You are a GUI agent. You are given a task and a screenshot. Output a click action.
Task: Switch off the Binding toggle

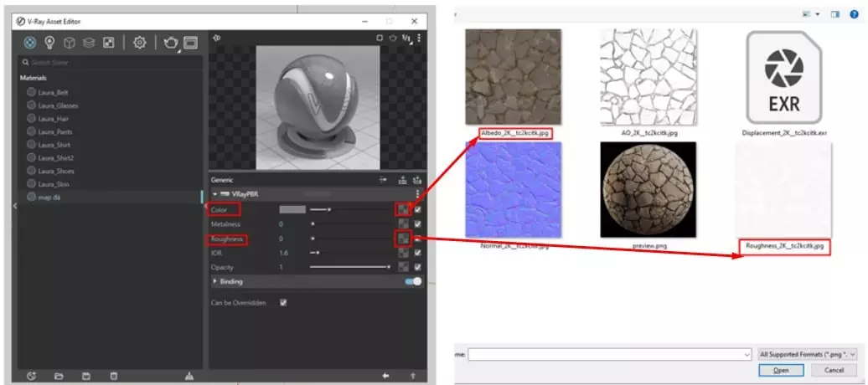(413, 281)
